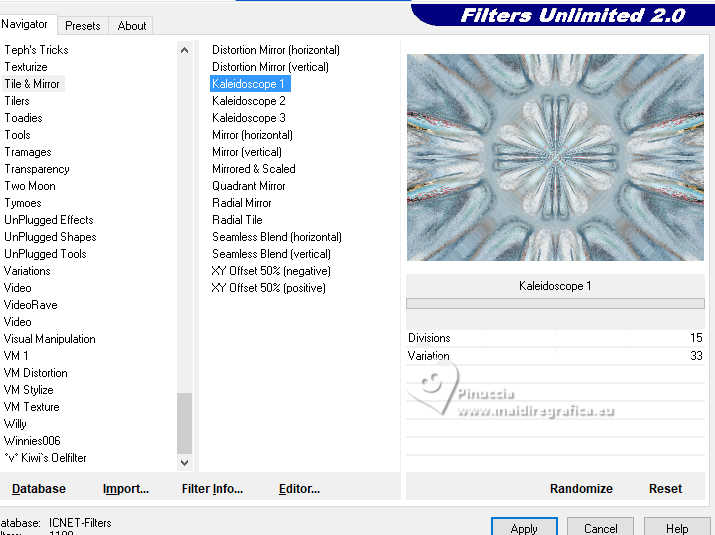The image size is (715, 535).
Task: Select UnPlugged Shapes category
Action: point(50,237)
